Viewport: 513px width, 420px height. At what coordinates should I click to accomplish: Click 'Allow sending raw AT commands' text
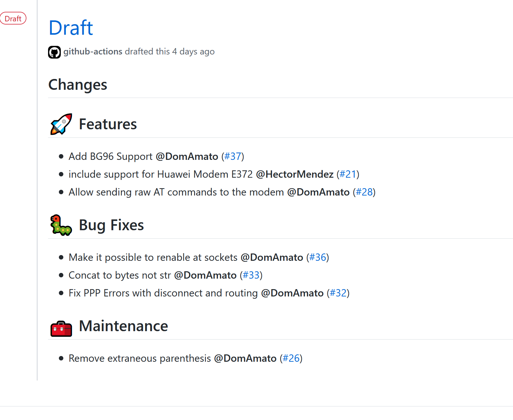[143, 192]
